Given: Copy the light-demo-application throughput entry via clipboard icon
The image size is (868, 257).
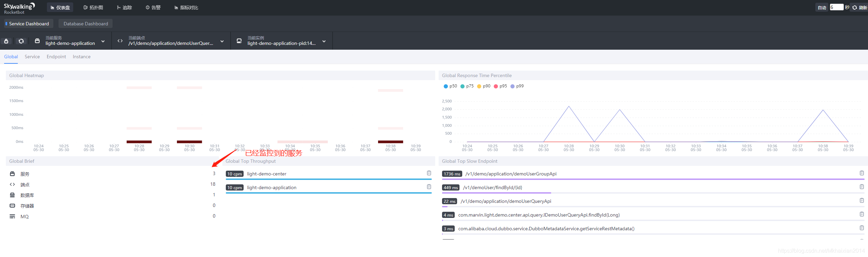Looking at the screenshot, I should click(429, 187).
